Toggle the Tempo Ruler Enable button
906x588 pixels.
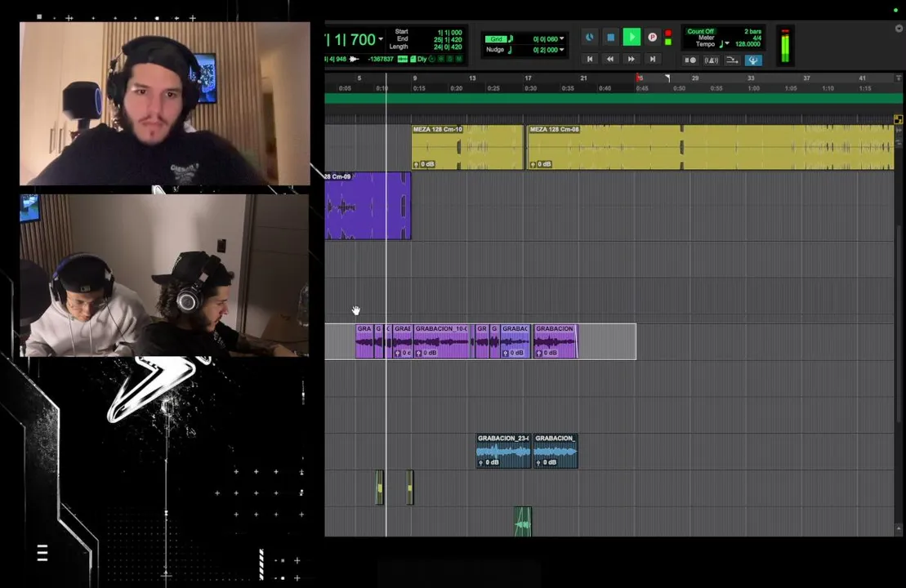click(x=732, y=60)
